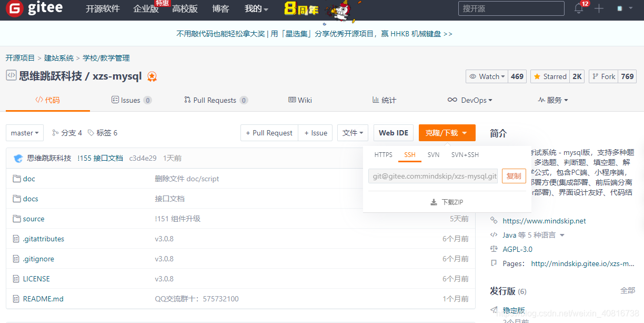The image size is (644, 323).
Task: Switch to the Wiki tab
Action: click(x=300, y=100)
